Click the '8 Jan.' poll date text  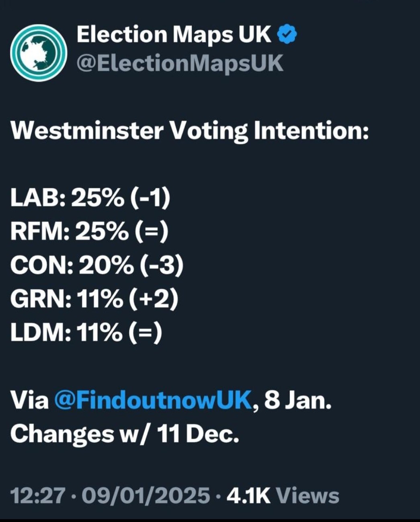click(298, 401)
